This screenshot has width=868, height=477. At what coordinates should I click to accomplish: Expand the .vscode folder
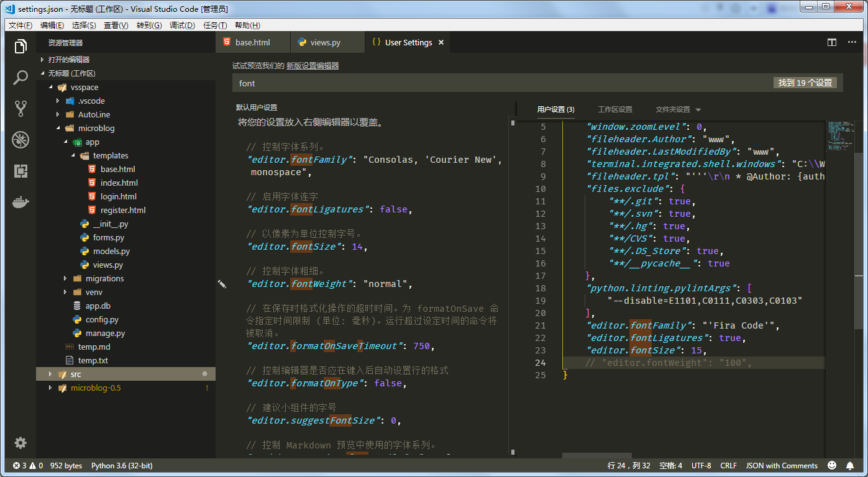tap(91, 101)
